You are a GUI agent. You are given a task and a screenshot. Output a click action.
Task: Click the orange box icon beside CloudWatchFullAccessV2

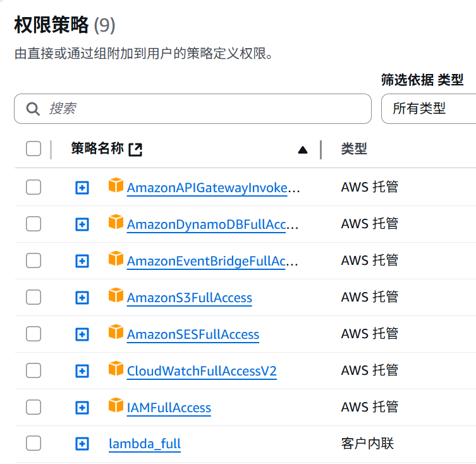click(116, 369)
